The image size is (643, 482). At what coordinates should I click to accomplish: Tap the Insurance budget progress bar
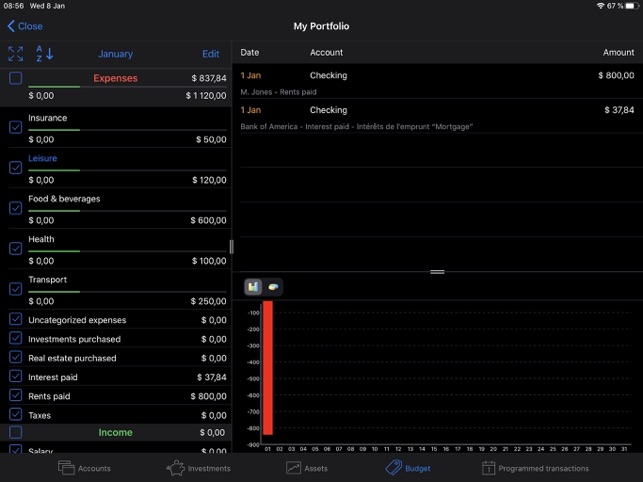point(127,130)
